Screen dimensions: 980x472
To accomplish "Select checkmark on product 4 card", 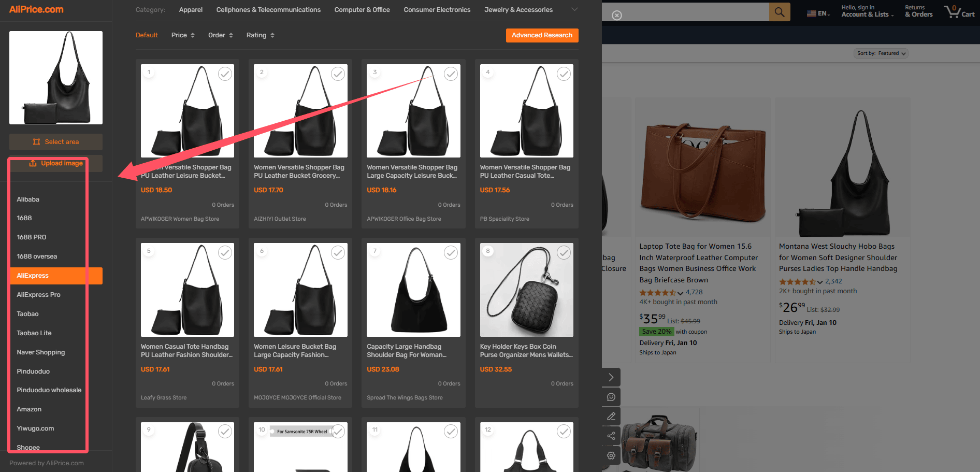I will click(564, 74).
